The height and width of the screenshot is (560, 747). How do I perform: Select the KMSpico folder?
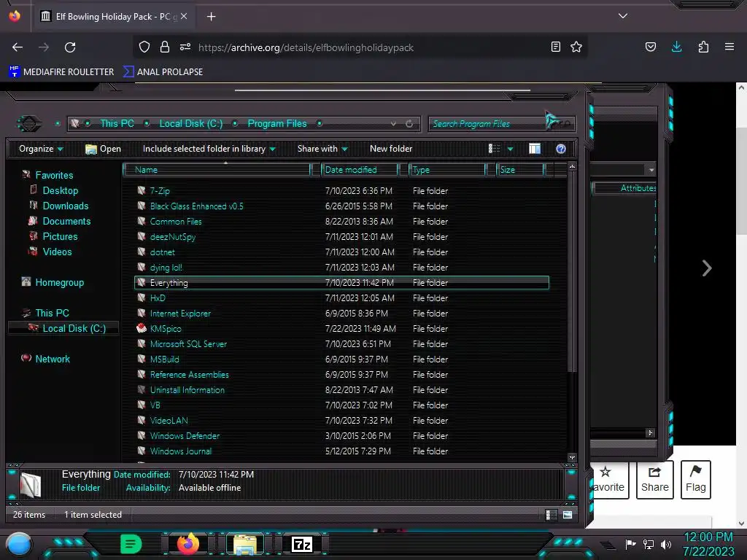click(166, 329)
